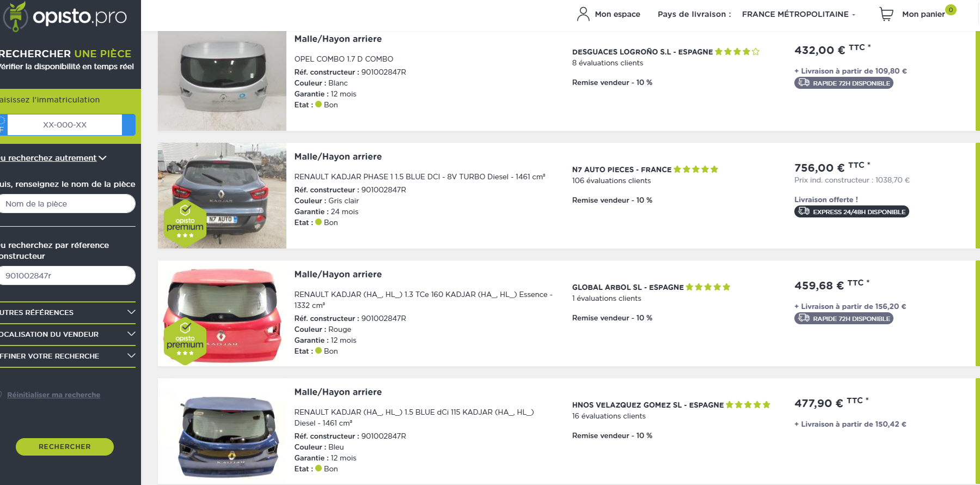Screen dimensions: 980x485
Task: Expand Affiner votre recherche filter section
Action: pyautogui.click(x=68, y=356)
